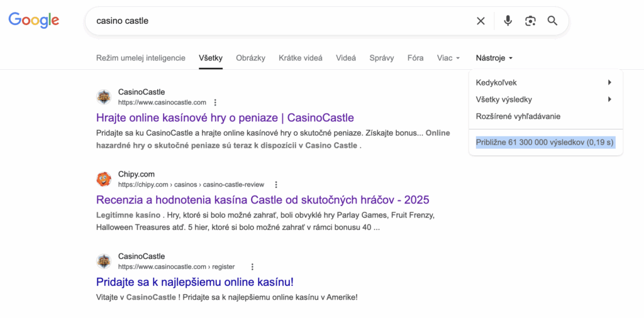This screenshot has width=644, height=318.
Task: Expand the Viac more dropdown
Action: tap(448, 58)
